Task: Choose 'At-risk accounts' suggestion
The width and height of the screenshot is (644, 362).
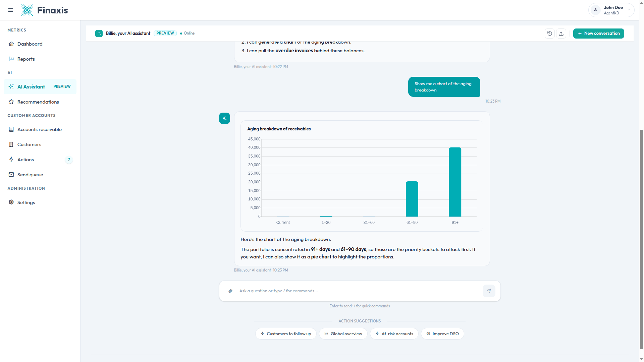Action: tap(394, 334)
